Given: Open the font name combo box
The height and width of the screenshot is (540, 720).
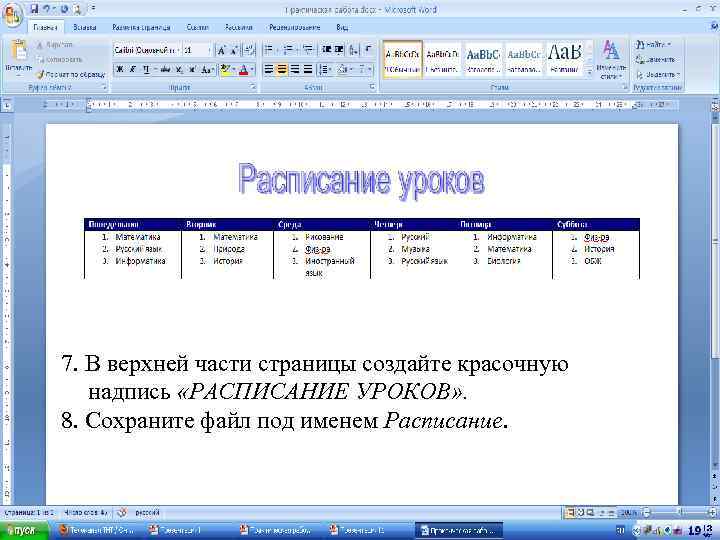Looking at the screenshot, I should 146,50.
